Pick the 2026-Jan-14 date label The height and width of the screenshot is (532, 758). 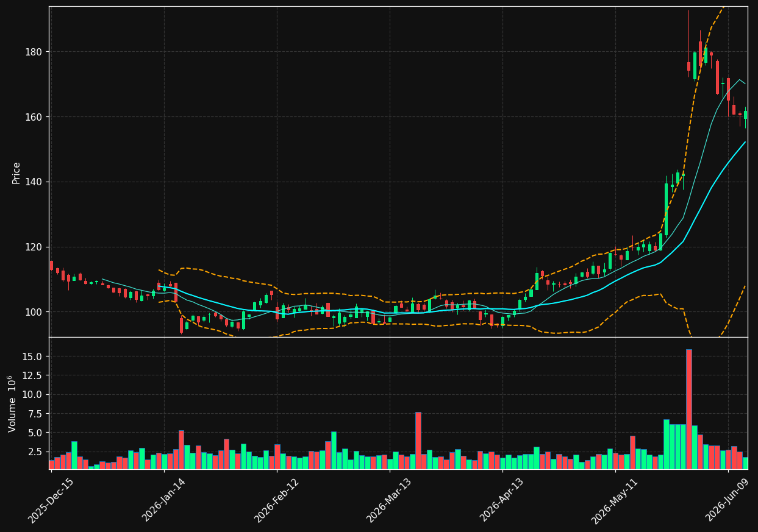163,500
